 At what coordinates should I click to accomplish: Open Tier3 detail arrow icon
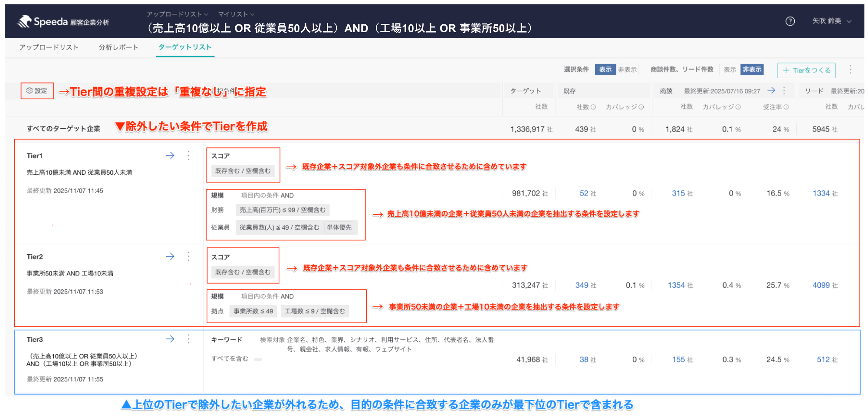click(170, 339)
